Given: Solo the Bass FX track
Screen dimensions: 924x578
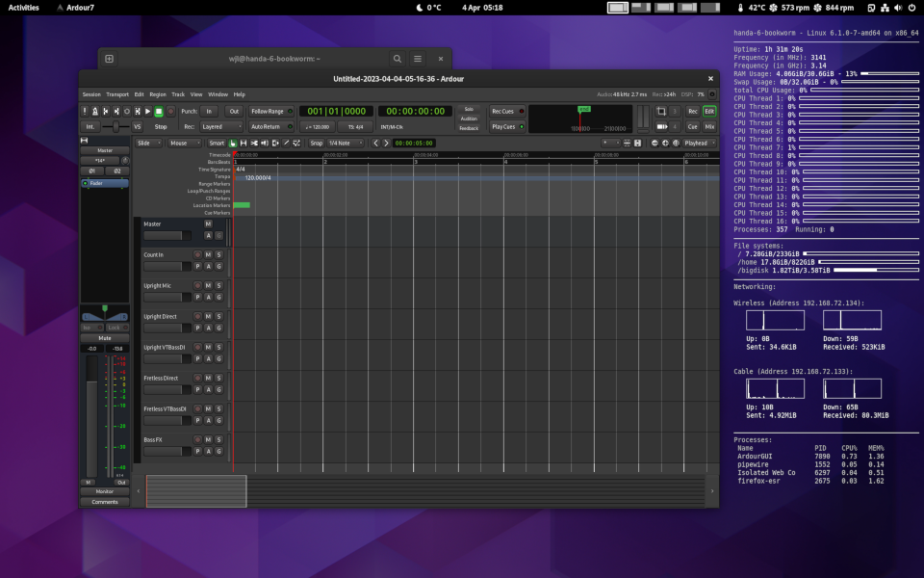Looking at the screenshot, I should [218, 439].
